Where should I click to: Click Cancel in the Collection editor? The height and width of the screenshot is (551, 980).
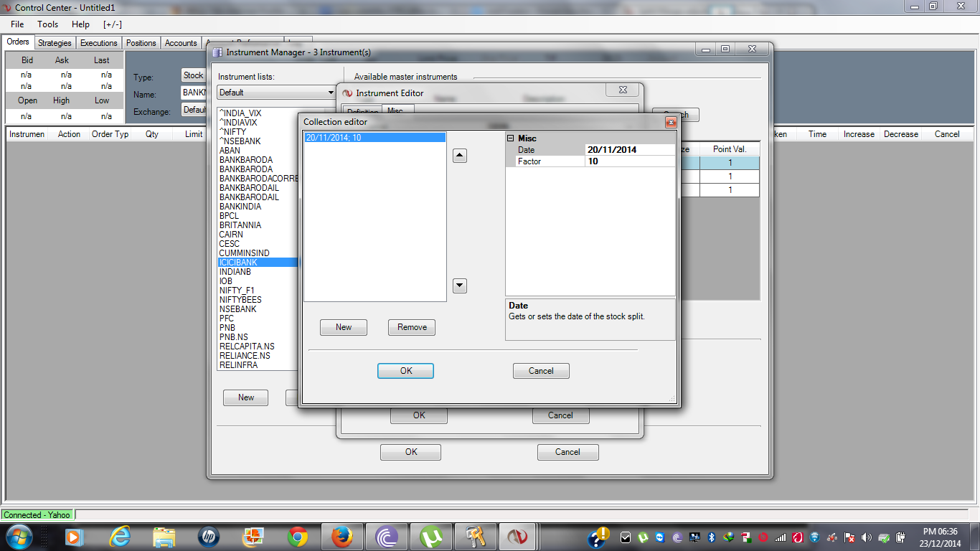pyautogui.click(x=541, y=371)
